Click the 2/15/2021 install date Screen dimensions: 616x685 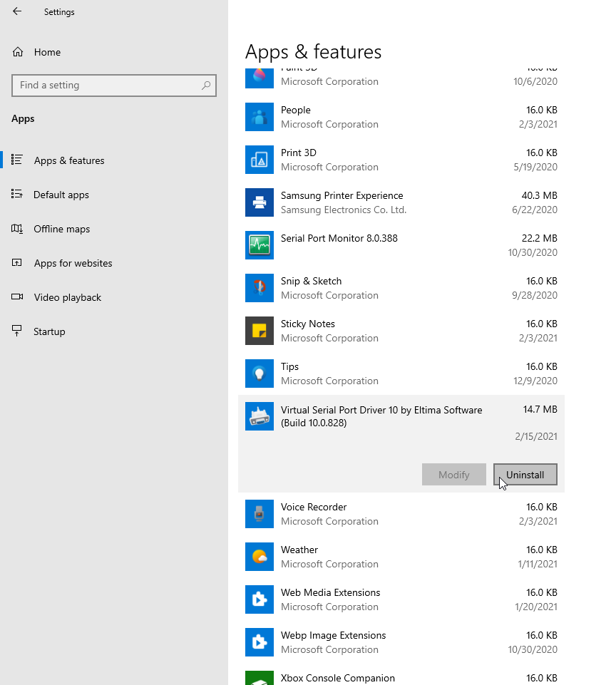click(x=536, y=436)
